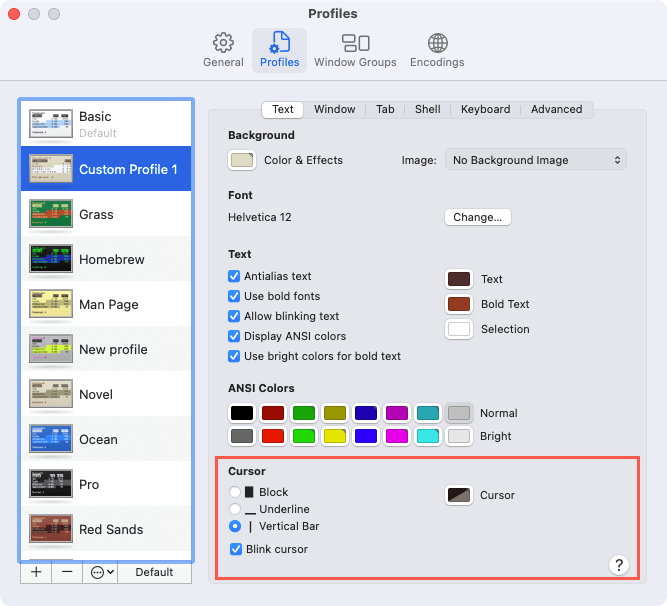Select Custom Profile 1 in list
This screenshot has height=606, width=667.
tap(106, 169)
